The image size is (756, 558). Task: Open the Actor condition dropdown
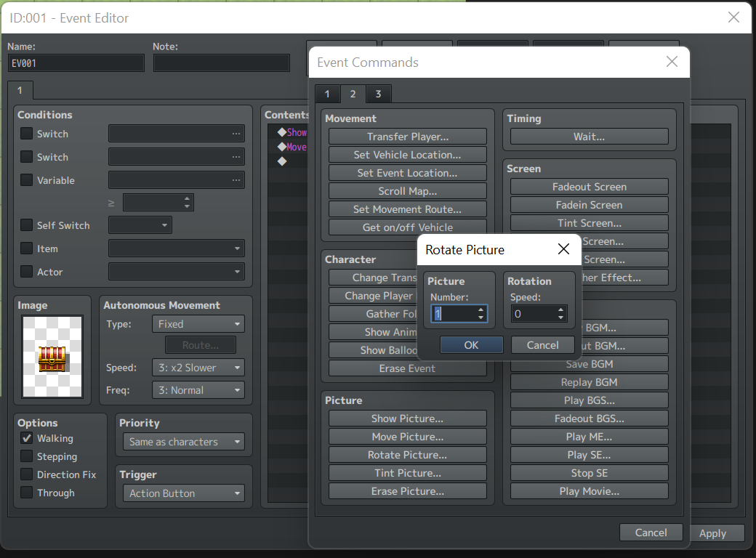point(177,271)
